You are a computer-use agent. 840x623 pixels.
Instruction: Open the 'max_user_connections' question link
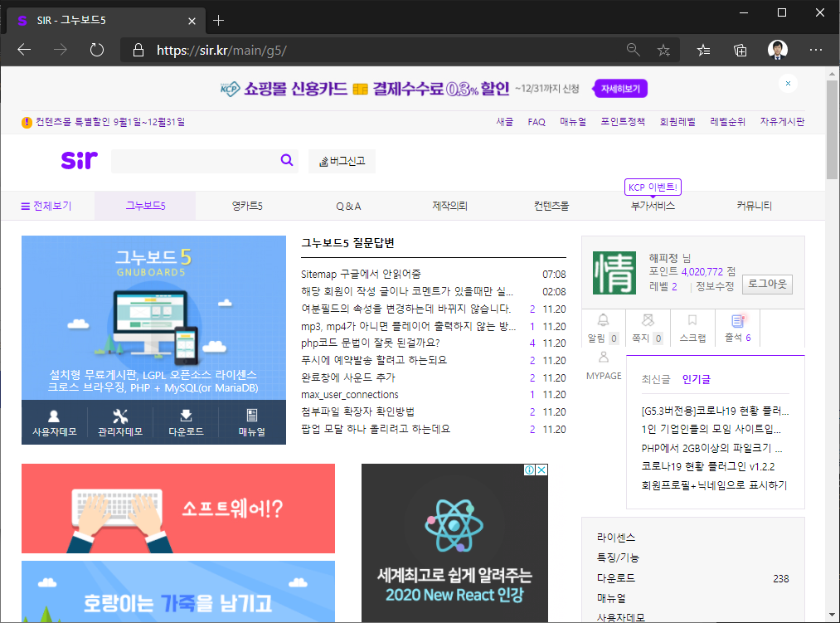click(349, 395)
